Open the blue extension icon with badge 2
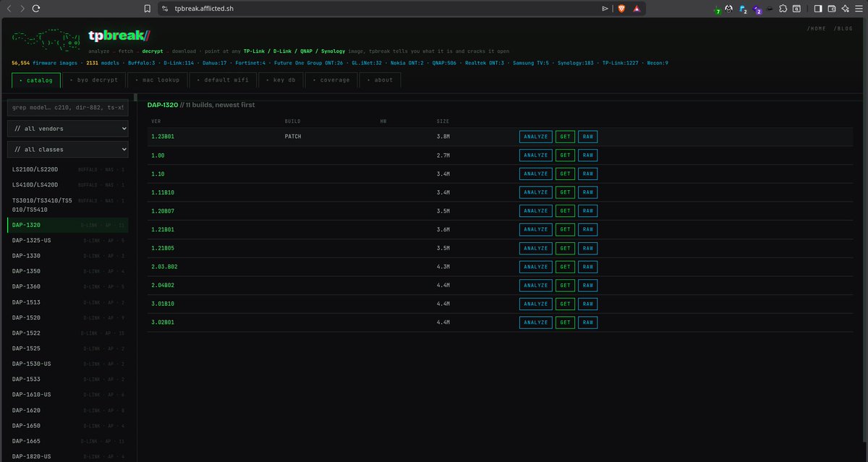This screenshot has height=462, width=868. (743, 9)
